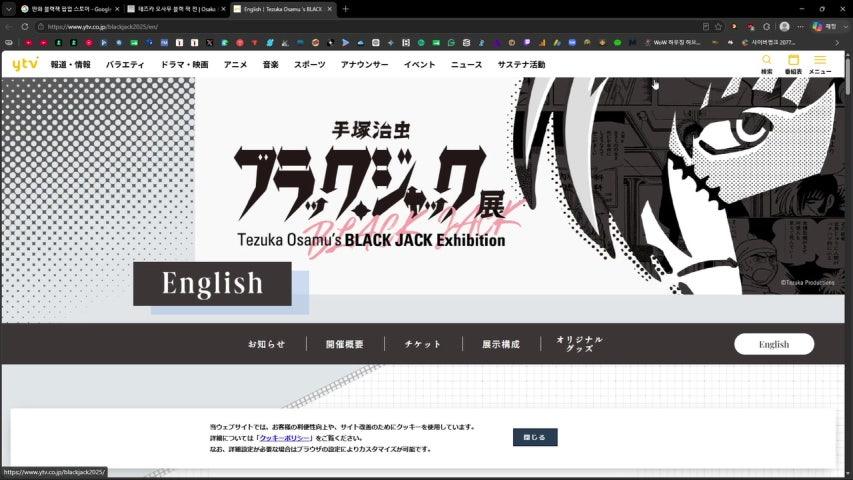
Task: Open the 사이버펑크 2077 bookmark
Action: pyautogui.click(x=769, y=42)
